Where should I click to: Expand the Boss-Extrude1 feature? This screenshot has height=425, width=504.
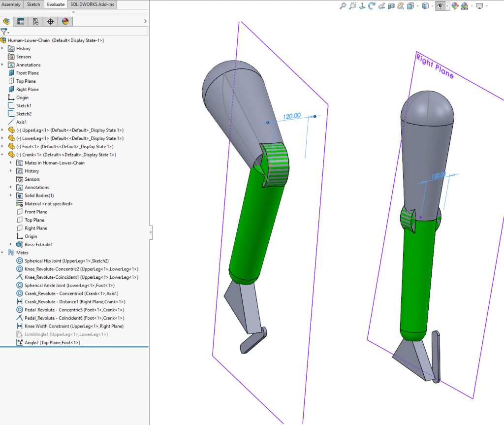tap(11, 244)
